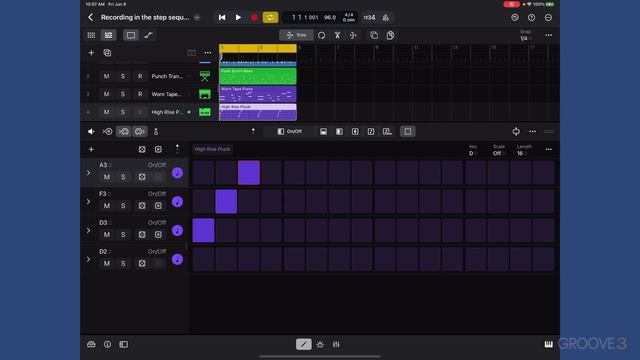Open track header ellipsis options

[208, 53]
